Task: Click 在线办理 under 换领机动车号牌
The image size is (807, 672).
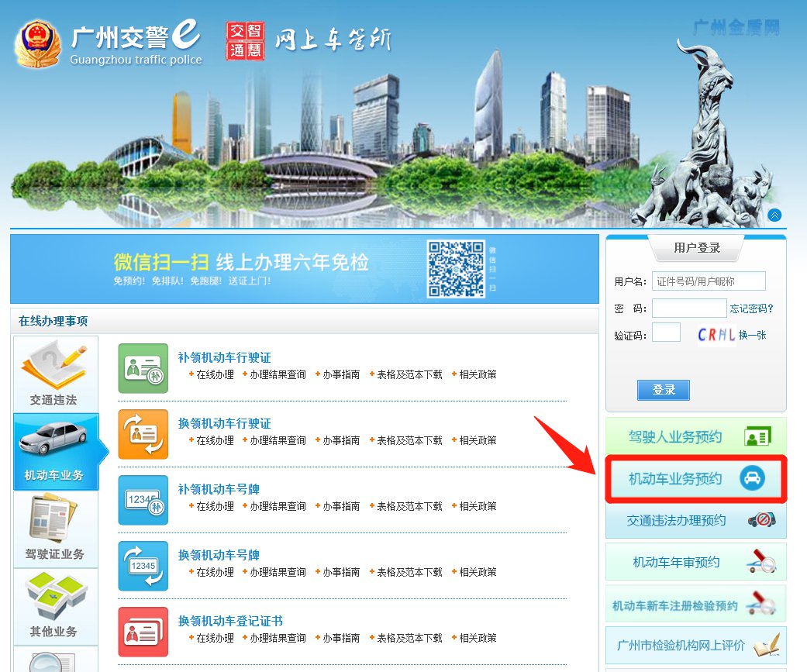Action: point(216,572)
